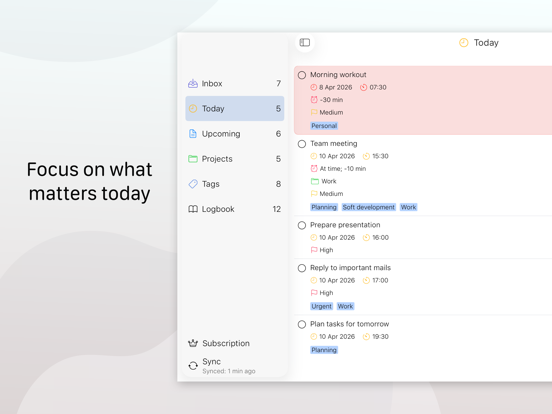Click the At time; -10 min text

pos(343,169)
